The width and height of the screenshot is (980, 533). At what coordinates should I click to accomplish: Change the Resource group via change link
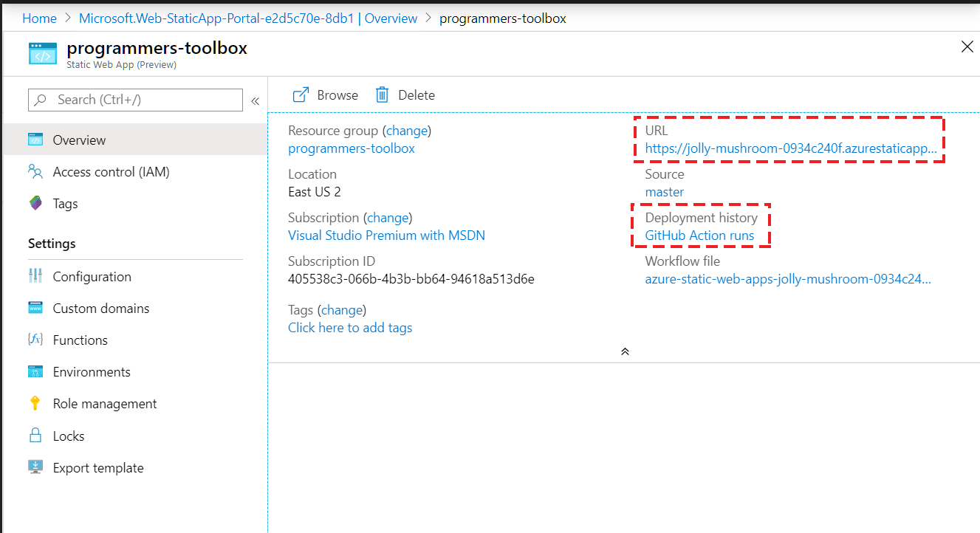tap(407, 131)
